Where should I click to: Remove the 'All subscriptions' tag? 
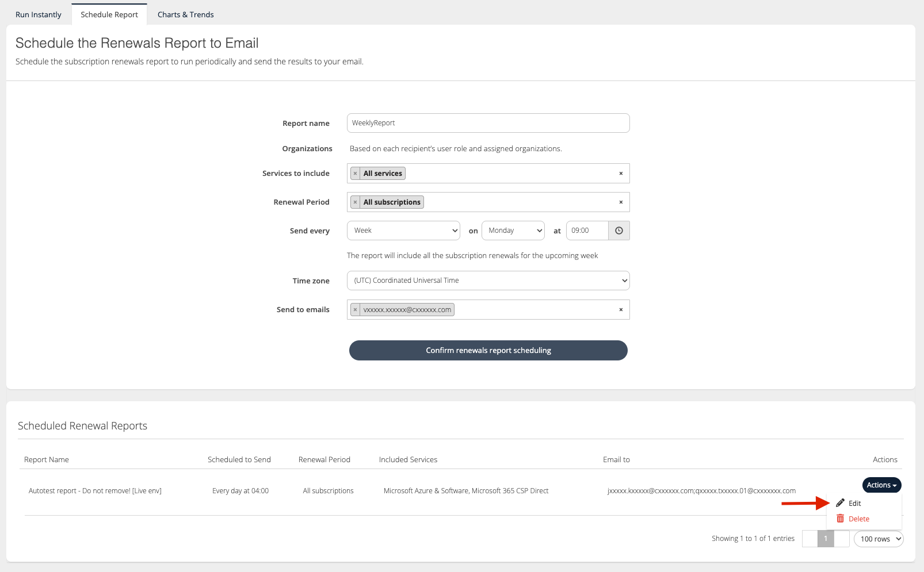(x=356, y=202)
